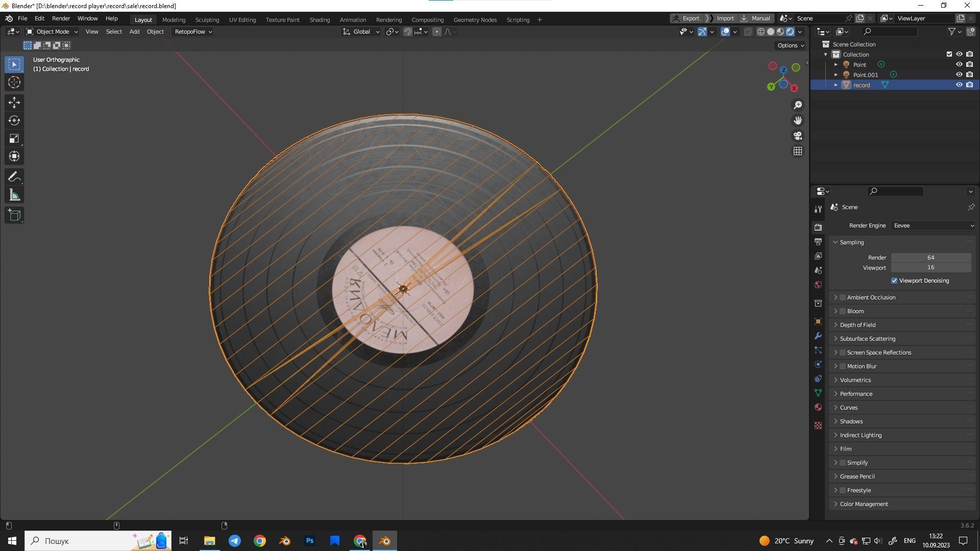Open the Particles properties tab
Screen dimensions: 980x551
818,350
